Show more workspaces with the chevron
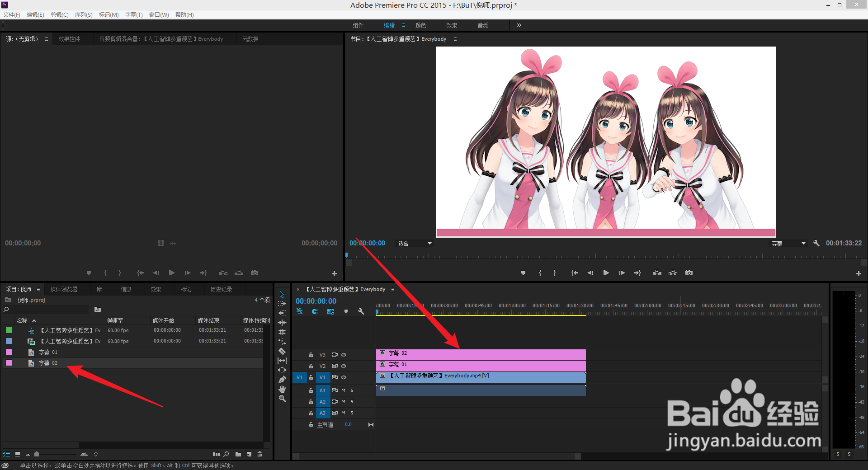This screenshot has height=470, width=868. pyautogui.click(x=519, y=25)
